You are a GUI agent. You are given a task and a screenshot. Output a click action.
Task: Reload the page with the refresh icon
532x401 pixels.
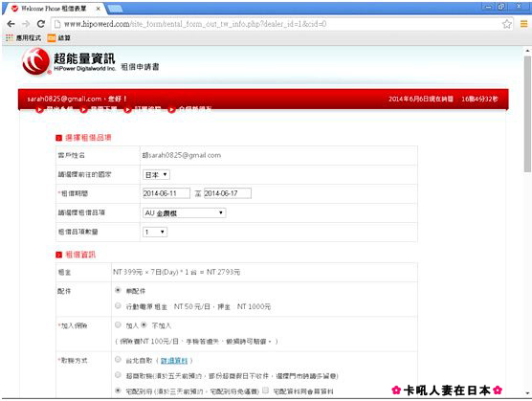point(41,24)
